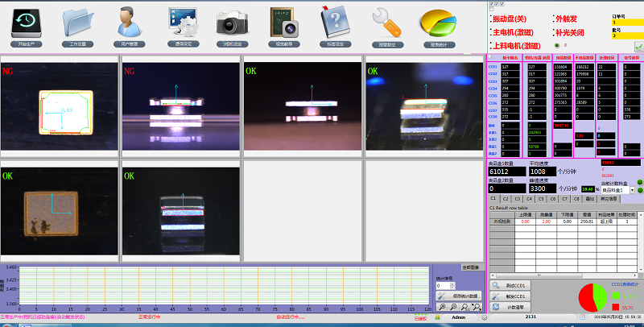Click the wrench alarm reset icon
Image resolution: width=644 pixels, height=327 pixels.
pos(387,22)
